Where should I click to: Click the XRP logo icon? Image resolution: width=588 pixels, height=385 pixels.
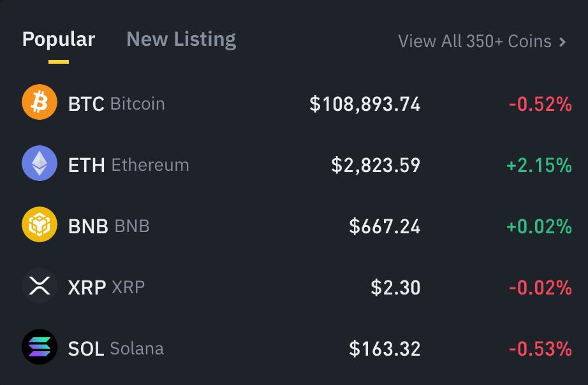pyautogui.click(x=40, y=286)
